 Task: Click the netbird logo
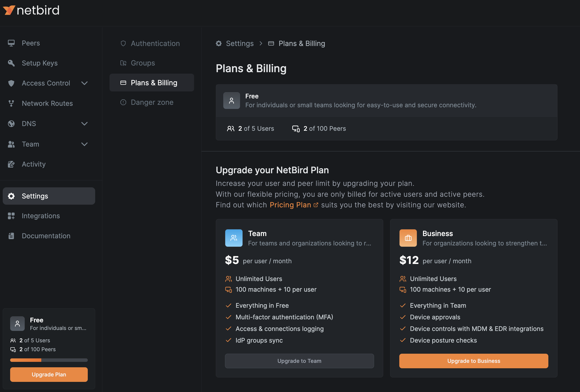click(x=31, y=10)
